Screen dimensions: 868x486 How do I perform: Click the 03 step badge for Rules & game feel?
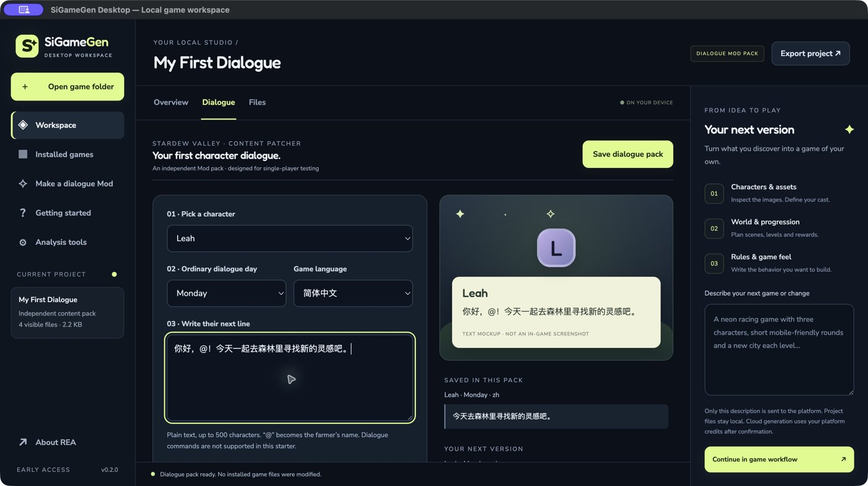click(x=714, y=263)
